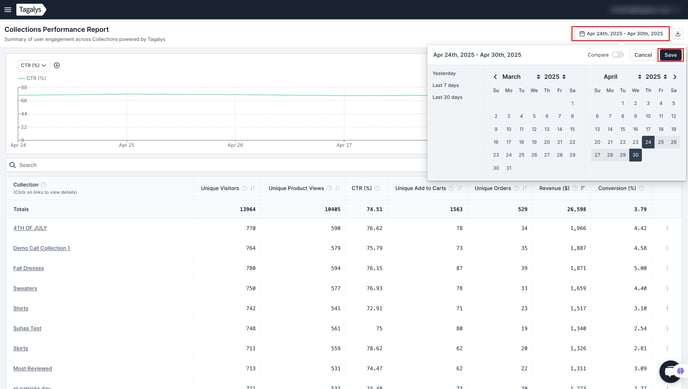688x389 pixels.
Task: Add a metric with the plus icon
Action: coord(57,65)
